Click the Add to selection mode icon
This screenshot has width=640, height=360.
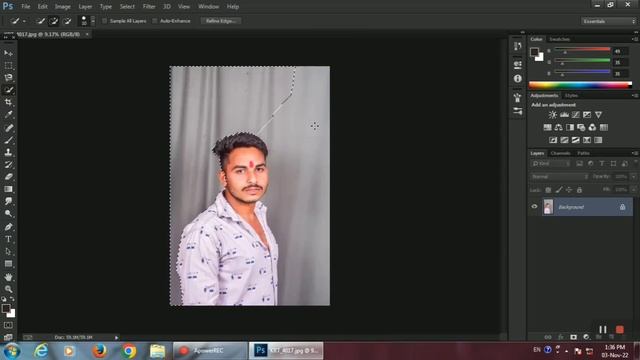[53, 21]
